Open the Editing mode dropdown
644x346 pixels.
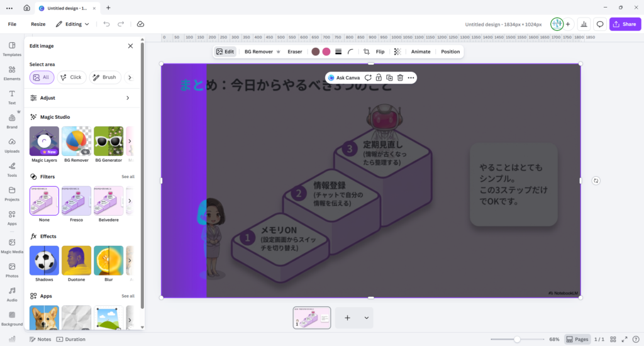(73, 24)
